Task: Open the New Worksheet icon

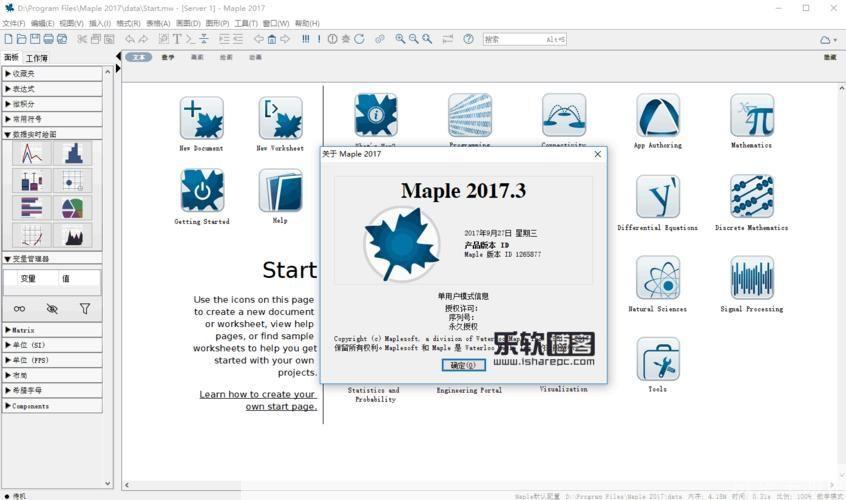Action: pos(281,119)
